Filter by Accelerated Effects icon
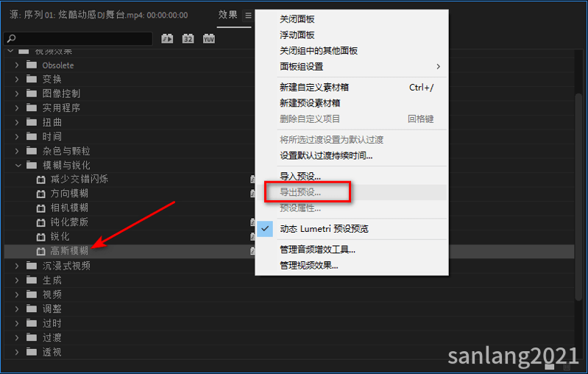Viewport: 588px width, 374px height. pyautogui.click(x=167, y=38)
